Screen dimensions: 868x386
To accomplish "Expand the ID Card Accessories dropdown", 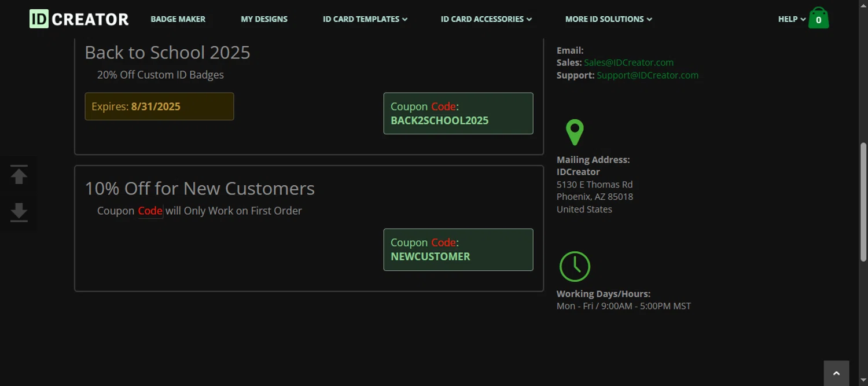I will pos(486,19).
